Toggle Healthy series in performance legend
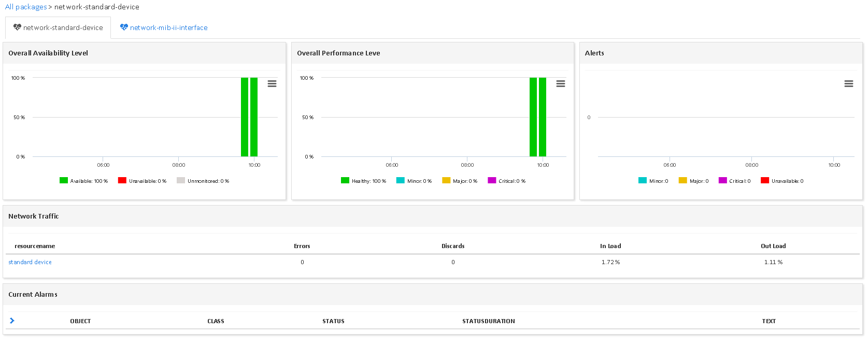 [x=364, y=181]
